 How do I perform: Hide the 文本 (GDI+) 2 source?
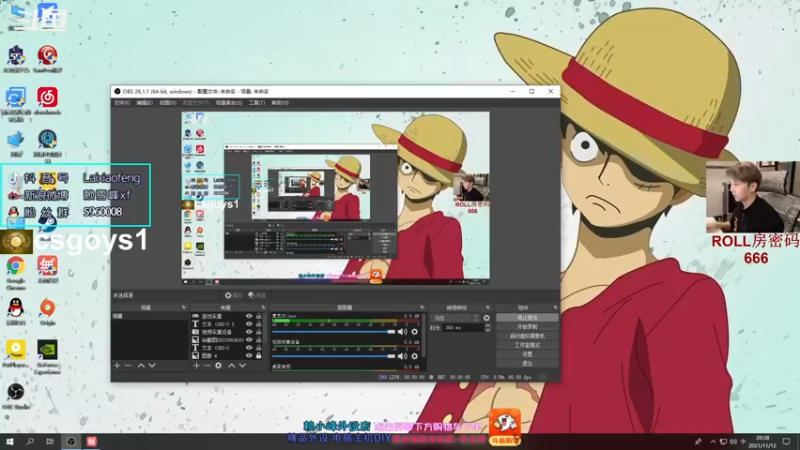249,324
